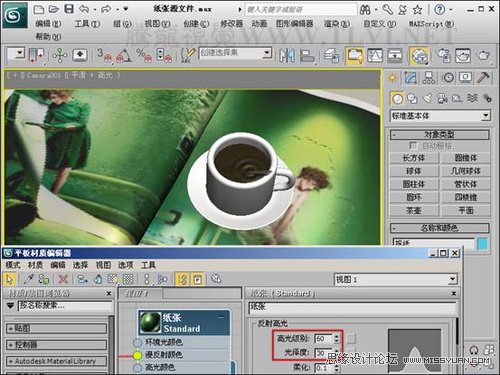Open the 3ds Max application menu logo

(x=14, y=15)
